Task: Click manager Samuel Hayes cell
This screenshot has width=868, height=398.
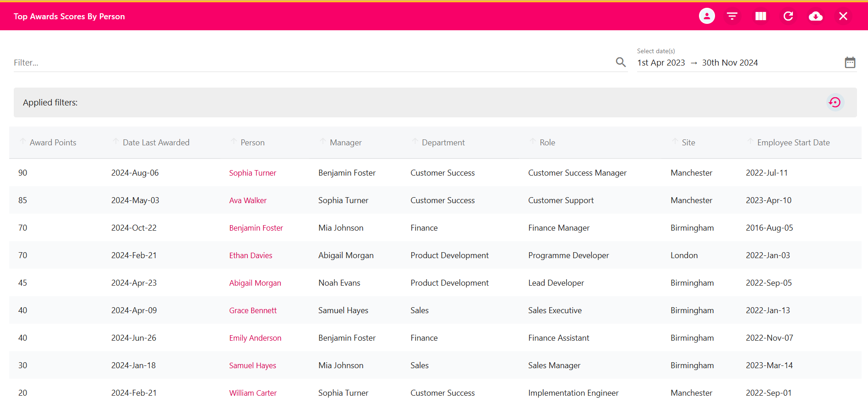Action: tap(343, 310)
